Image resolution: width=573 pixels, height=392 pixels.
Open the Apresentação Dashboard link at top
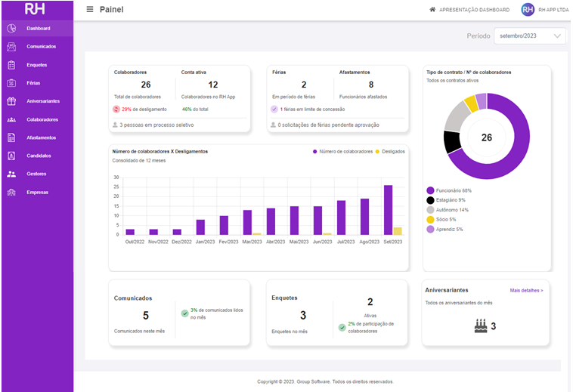pos(469,10)
